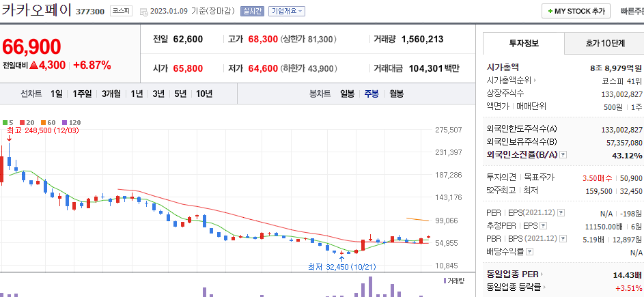Click the arrow icon after 동일업종 등락률
The height and width of the screenshot is (297, 644).
point(546,287)
